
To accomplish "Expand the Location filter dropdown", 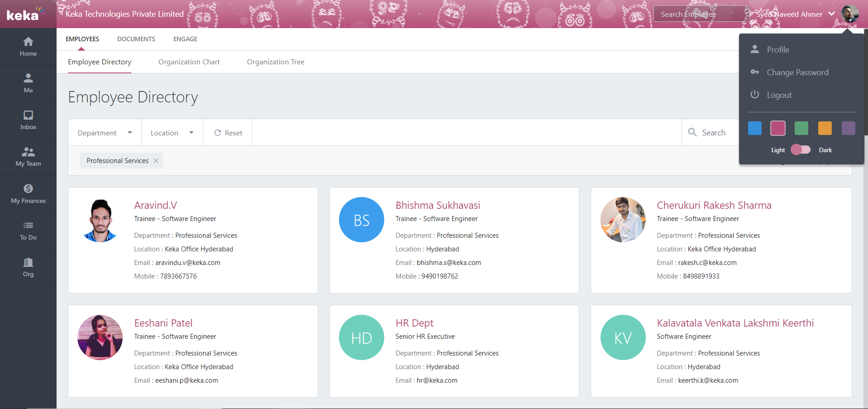I will (x=172, y=133).
